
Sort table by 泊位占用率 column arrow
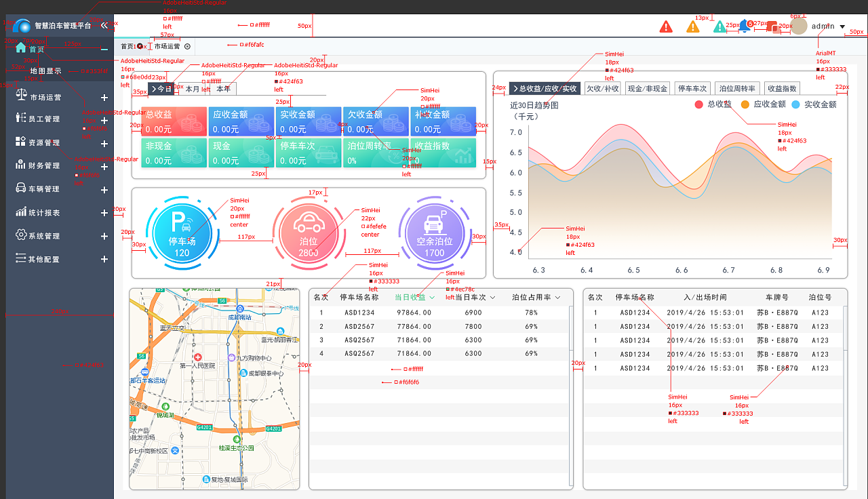pyautogui.click(x=558, y=298)
